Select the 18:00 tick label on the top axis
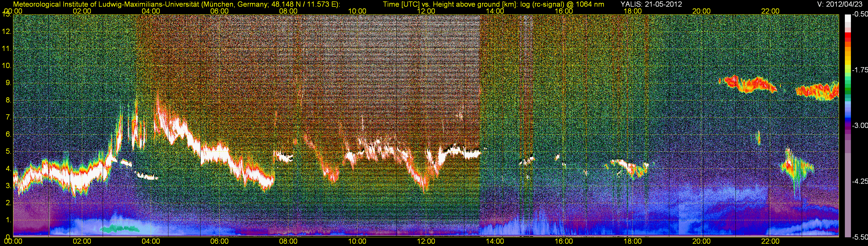868x246 pixels. [x=632, y=11]
